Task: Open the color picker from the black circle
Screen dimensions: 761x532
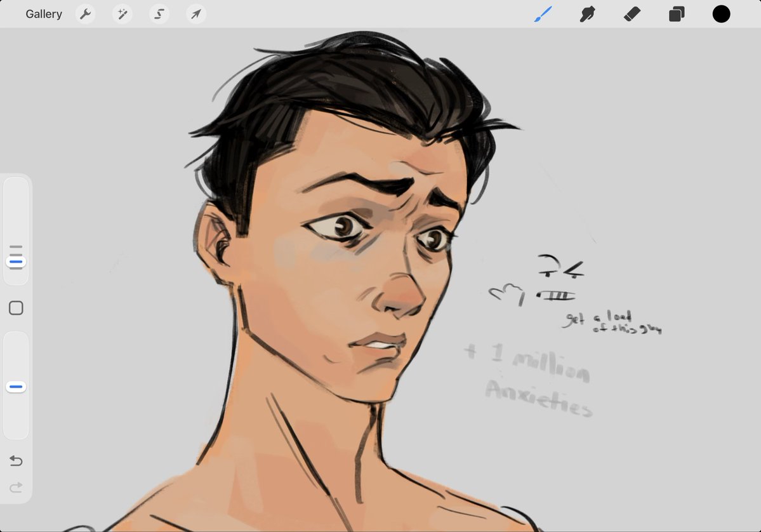Action: point(722,13)
